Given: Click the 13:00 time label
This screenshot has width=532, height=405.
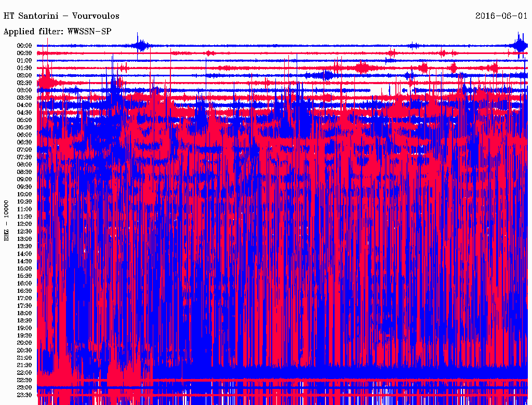Looking at the screenshot, I should click(x=24, y=239).
